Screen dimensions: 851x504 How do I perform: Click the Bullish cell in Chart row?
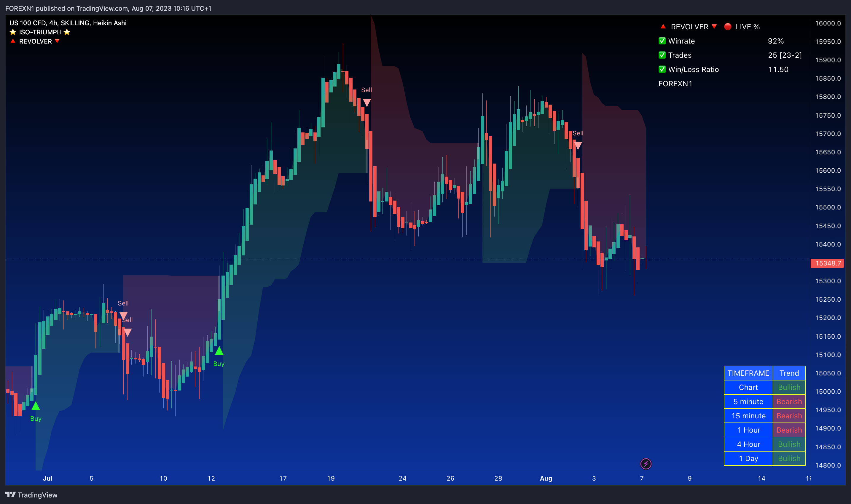pos(789,387)
